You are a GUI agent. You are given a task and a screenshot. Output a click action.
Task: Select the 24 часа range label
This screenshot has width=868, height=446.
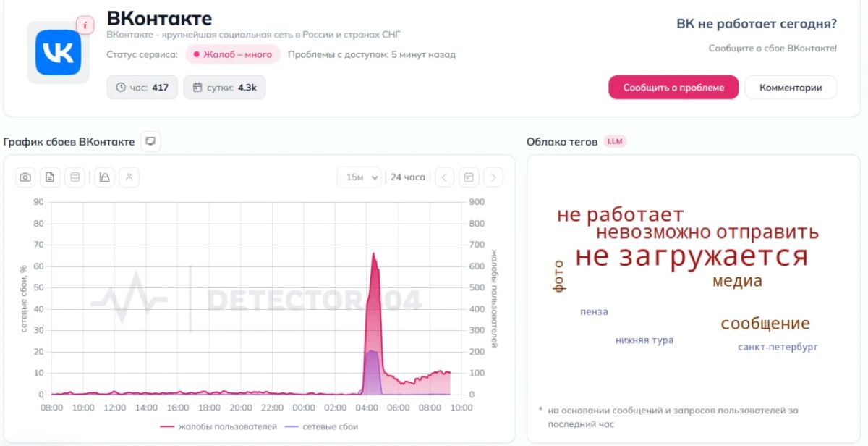click(408, 177)
